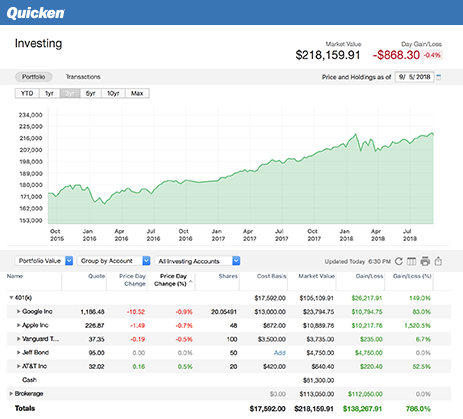Switch to the Portfolio tab
Screen dimensions: 463x419
click(x=34, y=77)
